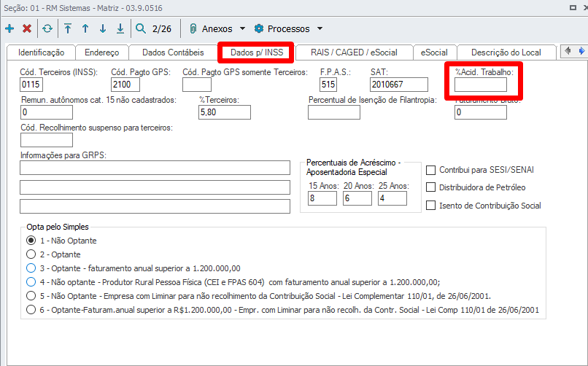This screenshot has width=588, height=366.
Task: Click the Processos button label
Action: tap(289, 29)
